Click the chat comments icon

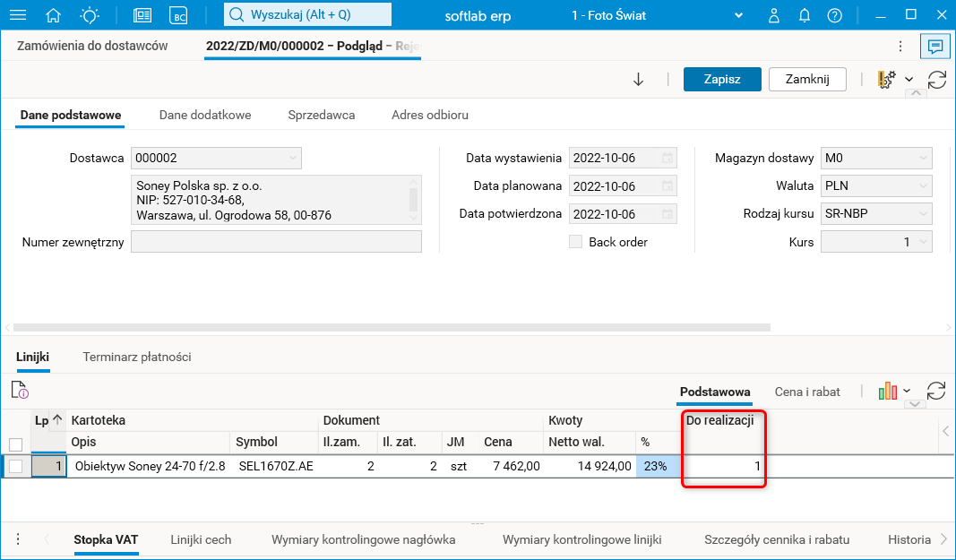[934, 46]
